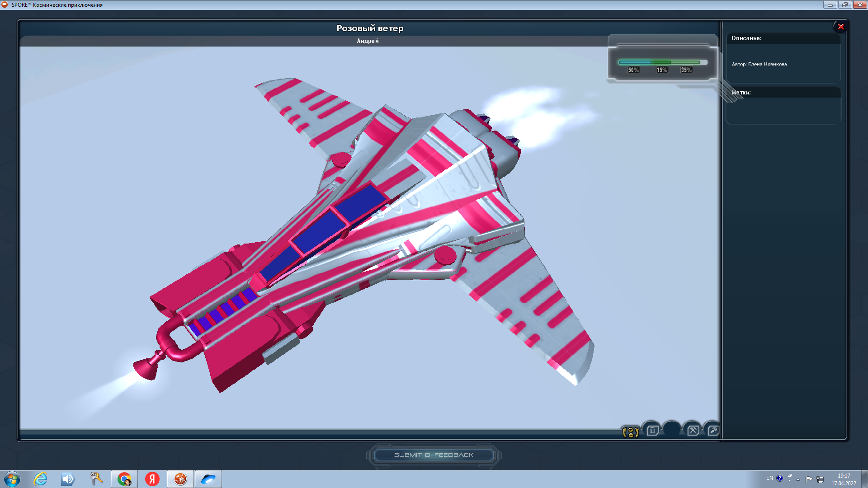
Task: Zoom out with the minus button
Action: (x=631, y=436)
